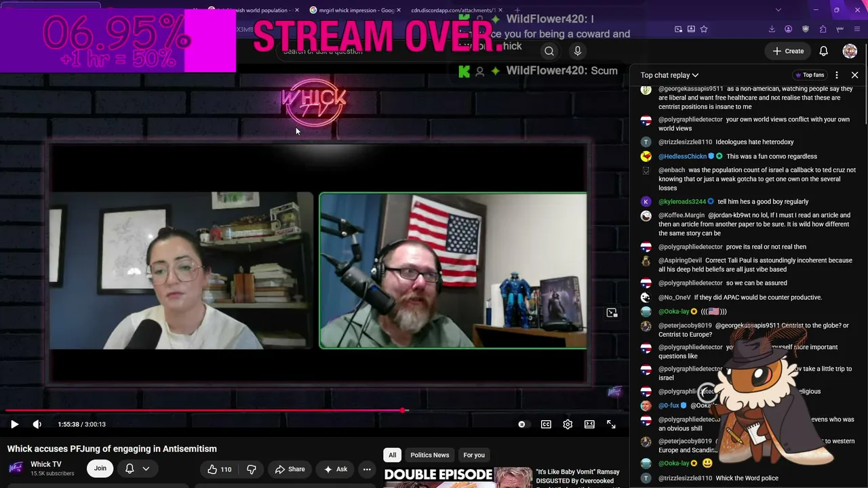Viewport: 868px width, 488px height.
Task: Click the video title Whick accuses PFJung
Action: pyautogui.click(x=112, y=449)
